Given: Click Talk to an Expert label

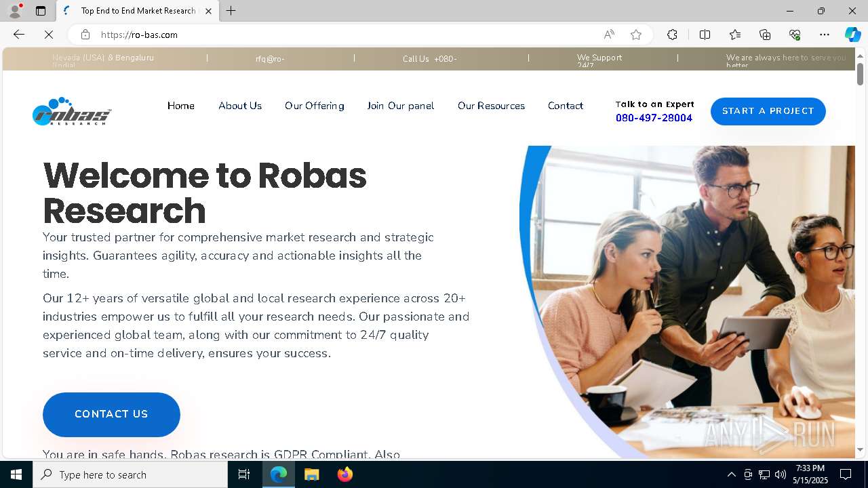Looking at the screenshot, I should [x=655, y=104].
